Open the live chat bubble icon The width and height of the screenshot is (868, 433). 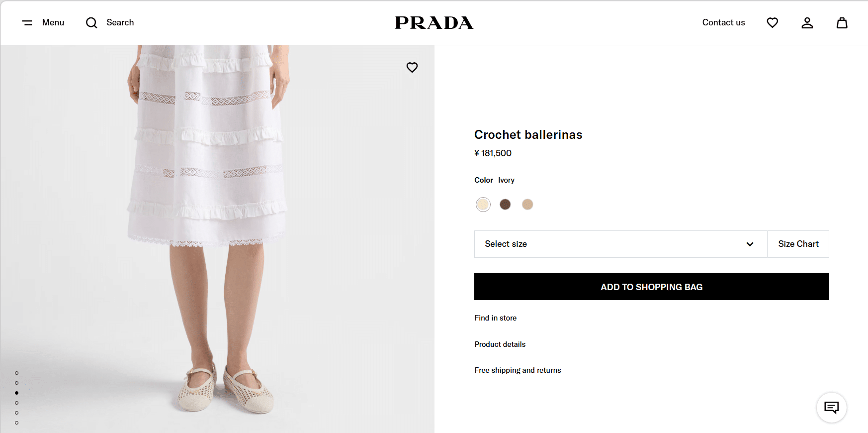point(831,408)
